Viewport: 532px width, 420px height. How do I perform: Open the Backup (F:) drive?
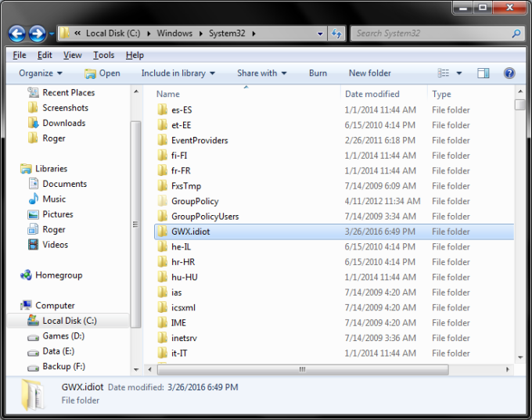pos(56,367)
